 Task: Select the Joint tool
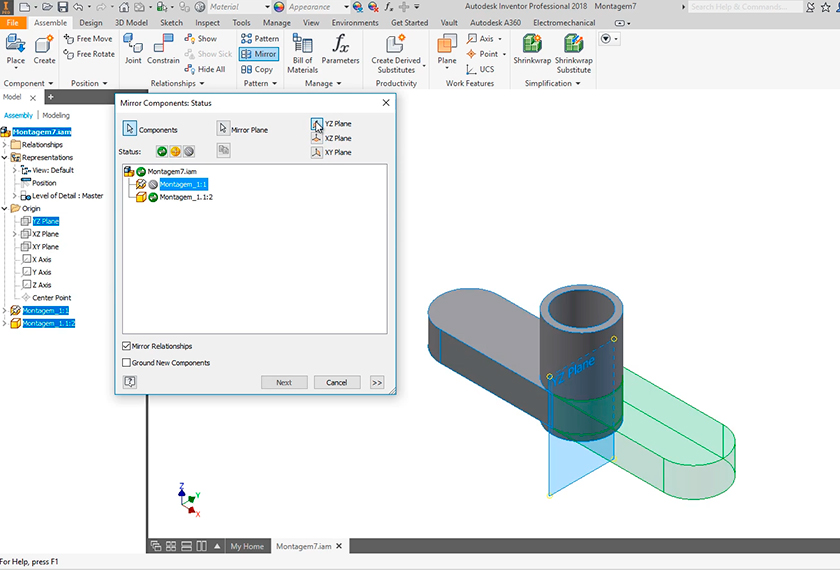click(x=133, y=45)
